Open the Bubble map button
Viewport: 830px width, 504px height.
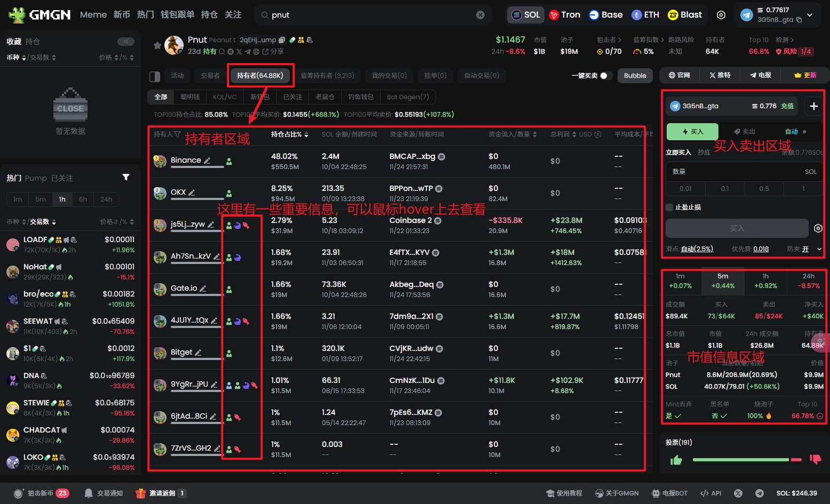click(635, 76)
